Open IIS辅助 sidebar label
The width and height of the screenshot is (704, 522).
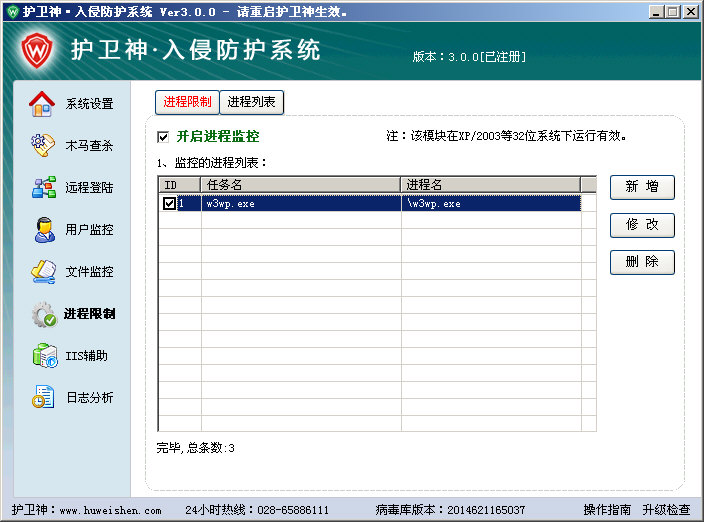87,356
